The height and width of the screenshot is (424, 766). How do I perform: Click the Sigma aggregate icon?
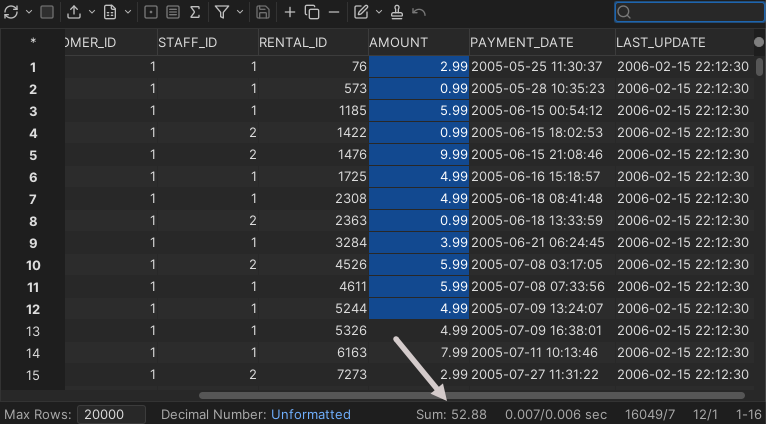pos(194,12)
